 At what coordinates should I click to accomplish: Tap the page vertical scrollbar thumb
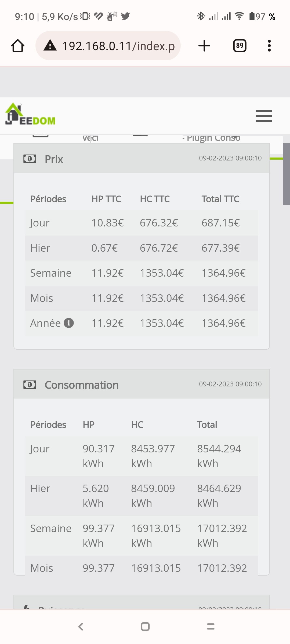(286, 174)
